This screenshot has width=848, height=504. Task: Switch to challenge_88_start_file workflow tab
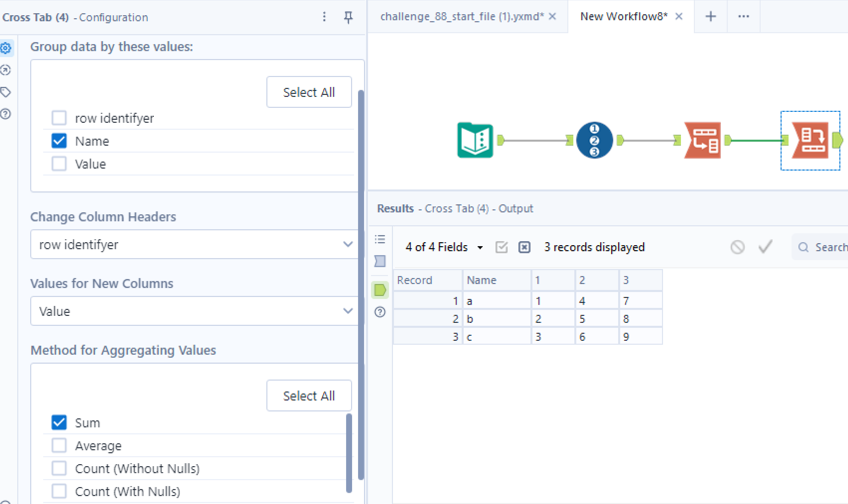coord(462,16)
